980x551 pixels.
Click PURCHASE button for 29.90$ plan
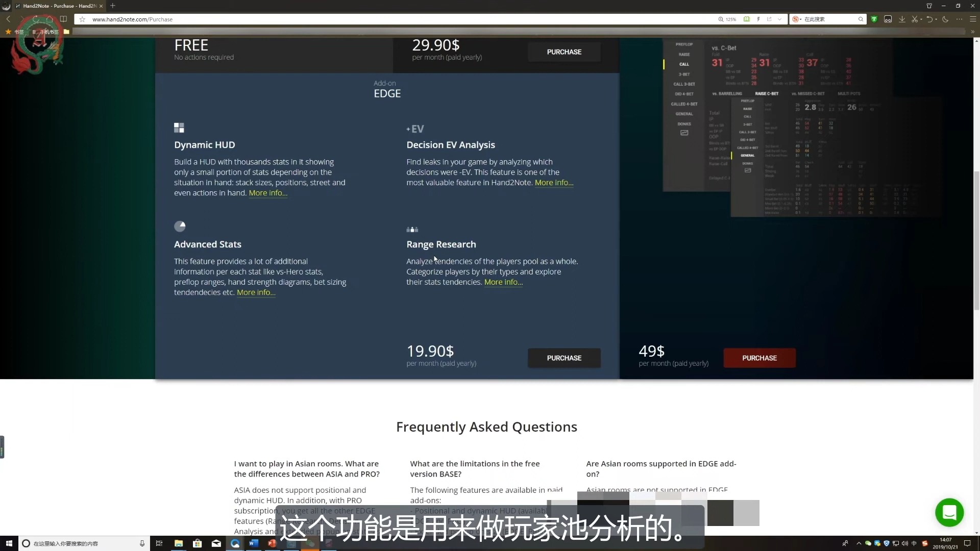point(564,52)
